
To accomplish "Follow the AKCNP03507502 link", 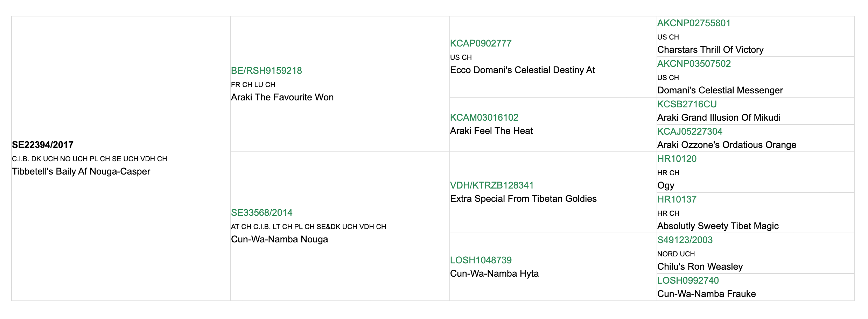I will coord(694,64).
